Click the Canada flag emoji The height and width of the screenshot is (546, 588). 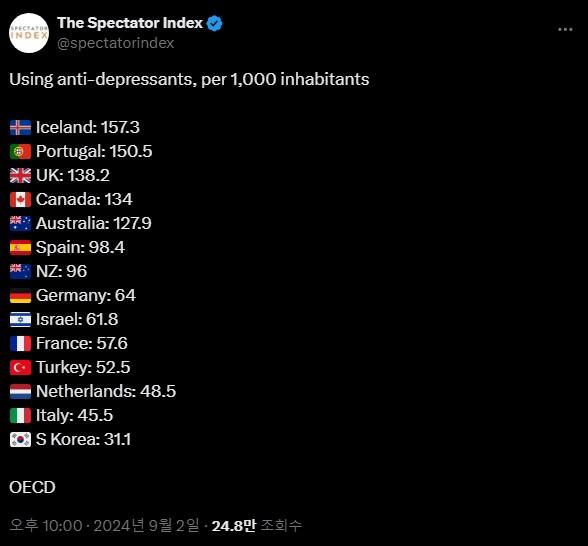(x=20, y=200)
